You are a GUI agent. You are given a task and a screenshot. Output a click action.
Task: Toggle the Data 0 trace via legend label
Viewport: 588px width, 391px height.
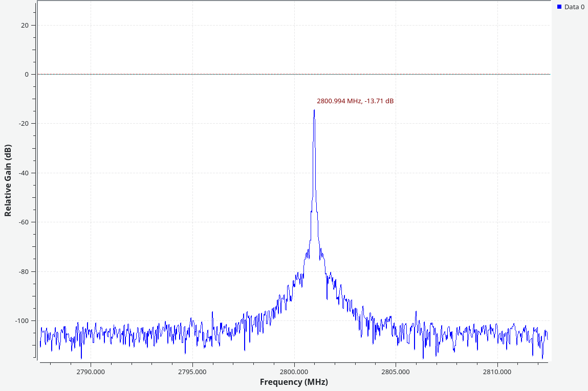[x=574, y=7]
